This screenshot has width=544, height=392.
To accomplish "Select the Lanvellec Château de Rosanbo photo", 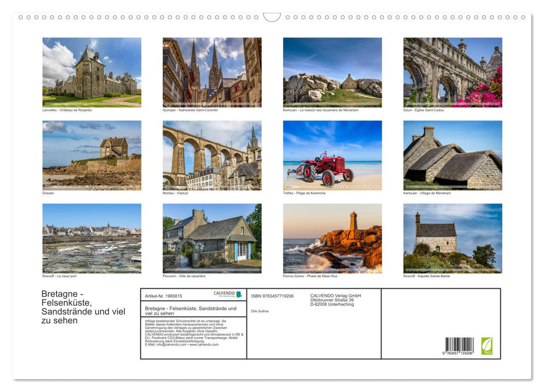I will (91, 72).
